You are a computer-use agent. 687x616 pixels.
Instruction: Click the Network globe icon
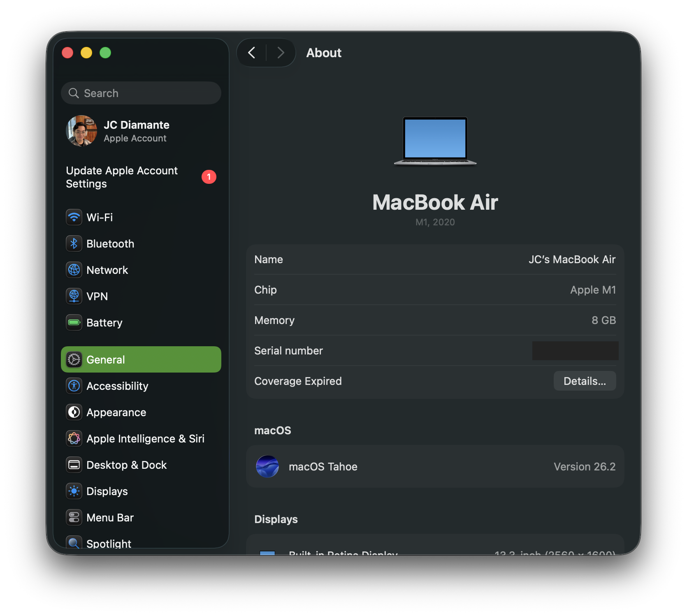pos(74,270)
